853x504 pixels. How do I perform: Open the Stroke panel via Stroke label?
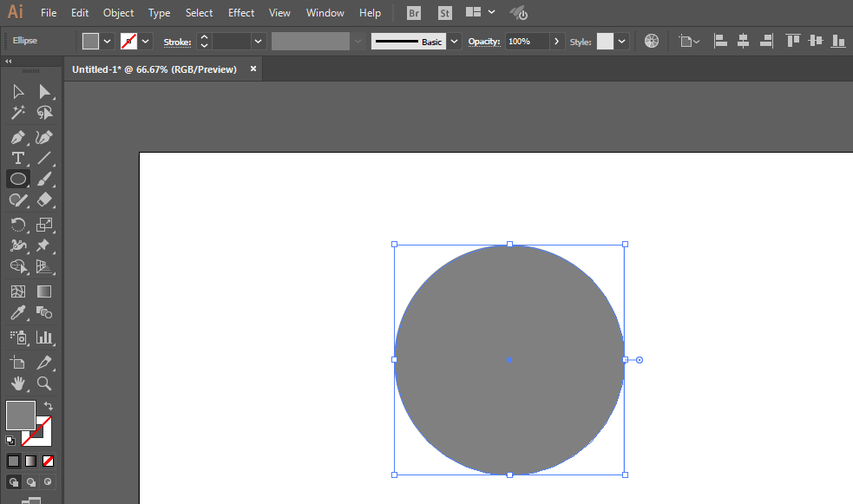coord(177,42)
